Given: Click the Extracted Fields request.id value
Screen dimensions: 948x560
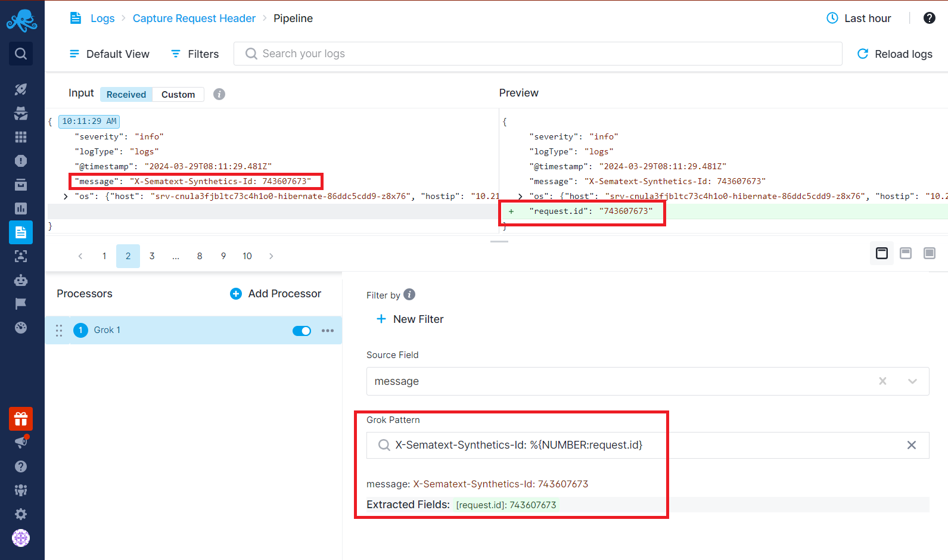Looking at the screenshot, I should pyautogui.click(x=506, y=505).
